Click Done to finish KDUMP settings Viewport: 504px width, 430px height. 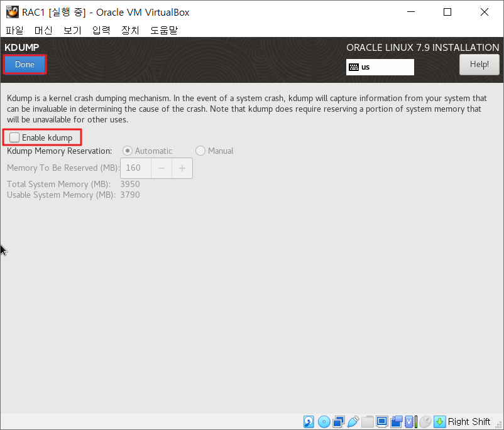tap(25, 64)
